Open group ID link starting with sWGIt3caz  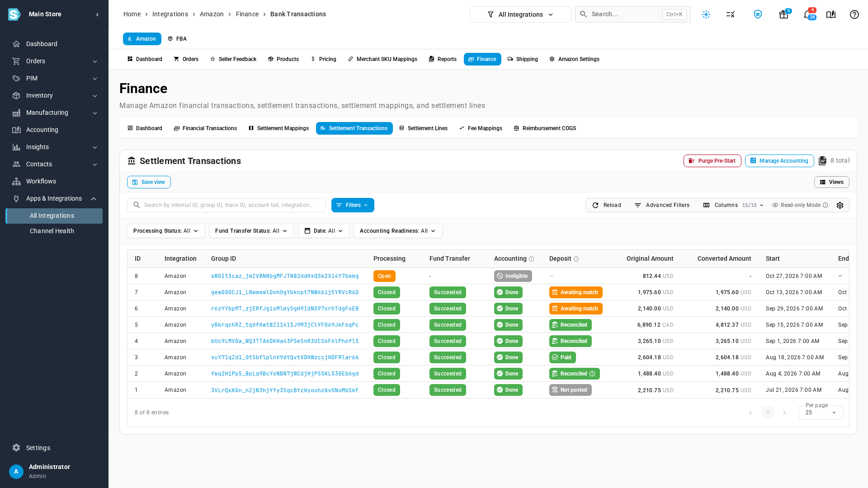(x=285, y=276)
